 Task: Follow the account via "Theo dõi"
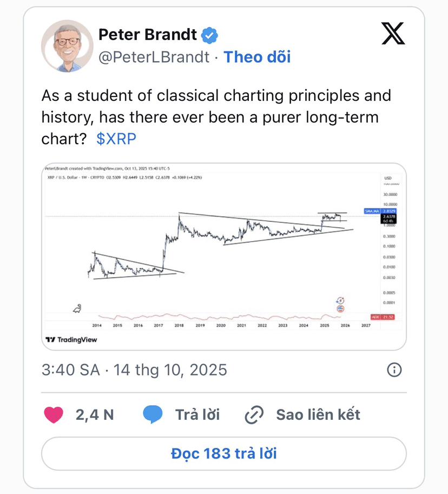[257, 57]
